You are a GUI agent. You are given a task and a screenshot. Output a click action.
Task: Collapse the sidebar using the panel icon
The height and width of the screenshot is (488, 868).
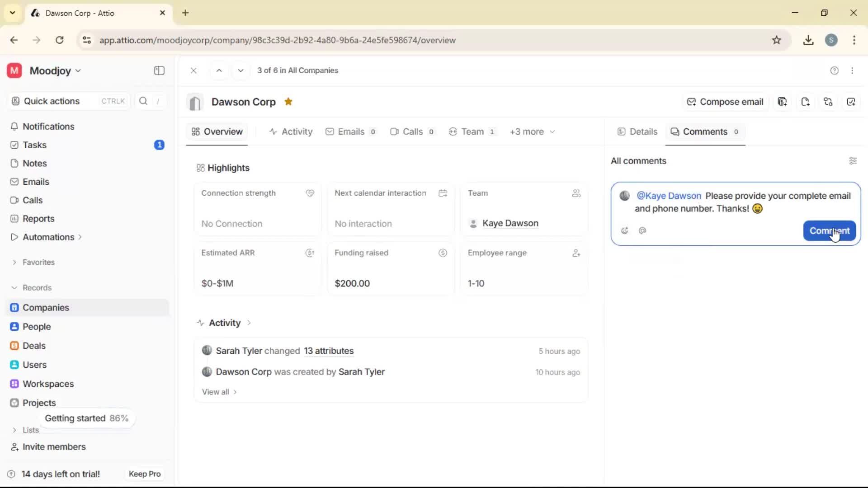(159, 70)
